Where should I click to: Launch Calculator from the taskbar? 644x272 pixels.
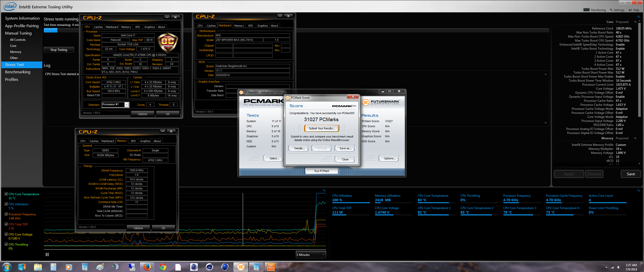point(53,267)
